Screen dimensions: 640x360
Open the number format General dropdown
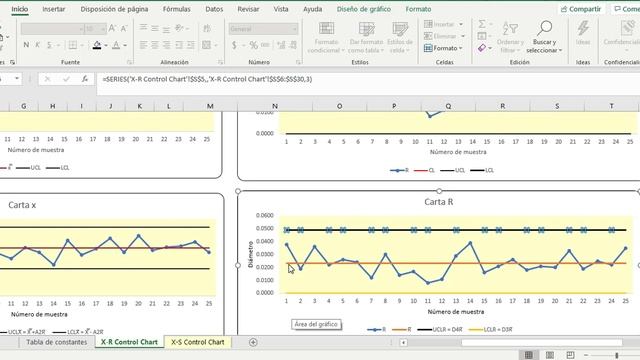pos(294,29)
